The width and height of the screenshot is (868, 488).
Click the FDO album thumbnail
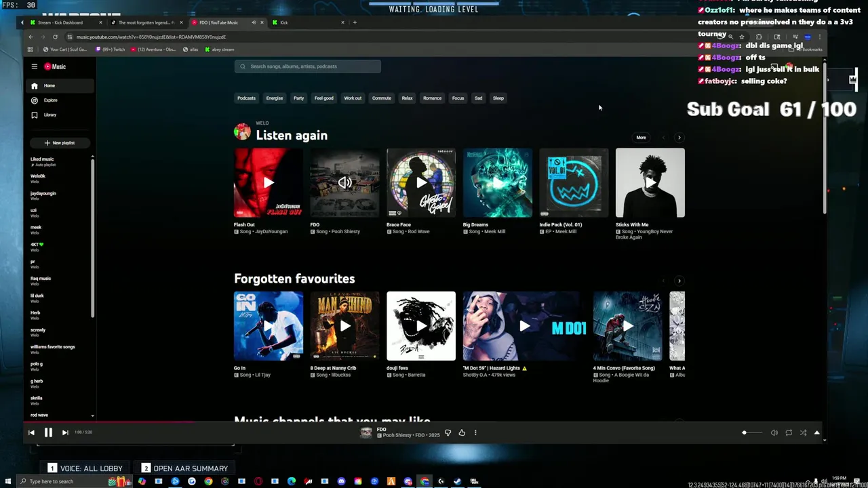click(345, 183)
